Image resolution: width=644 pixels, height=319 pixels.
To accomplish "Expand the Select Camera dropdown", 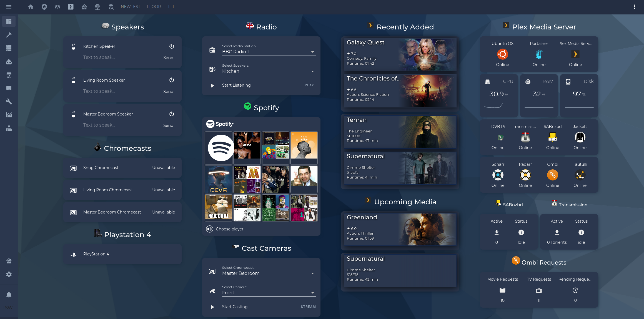I will pyautogui.click(x=269, y=293).
